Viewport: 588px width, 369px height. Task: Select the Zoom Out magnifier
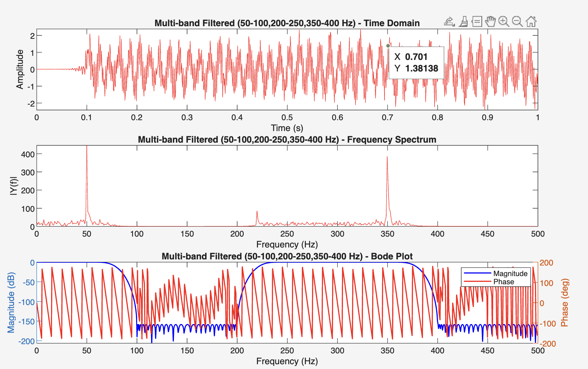click(x=517, y=22)
